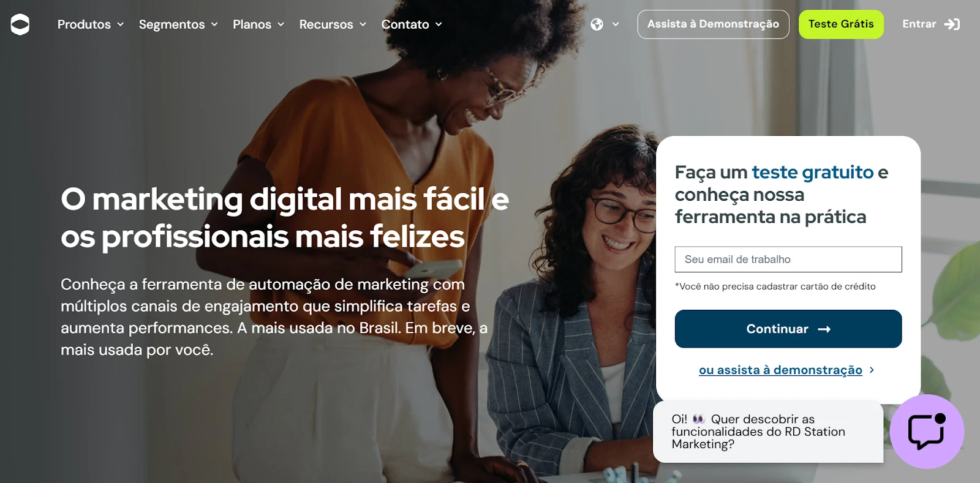Expand the Segmentos dropdown chevron
The height and width of the screenshot is (483, 980).
214,24
